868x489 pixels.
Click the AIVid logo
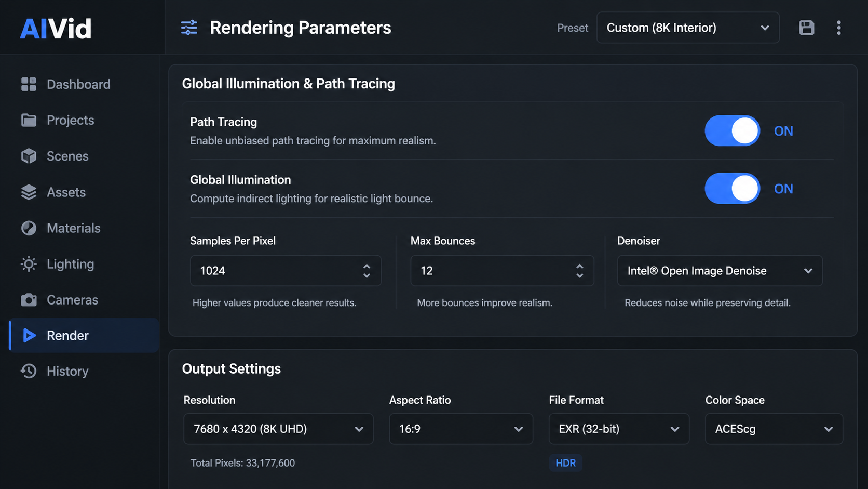click(56, 29)
